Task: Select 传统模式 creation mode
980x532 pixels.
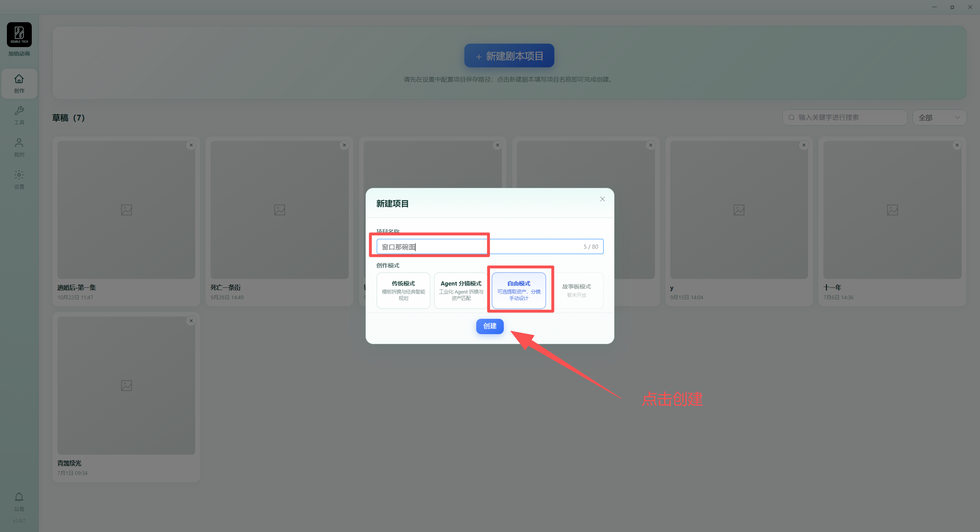Action: pos(403,290)
